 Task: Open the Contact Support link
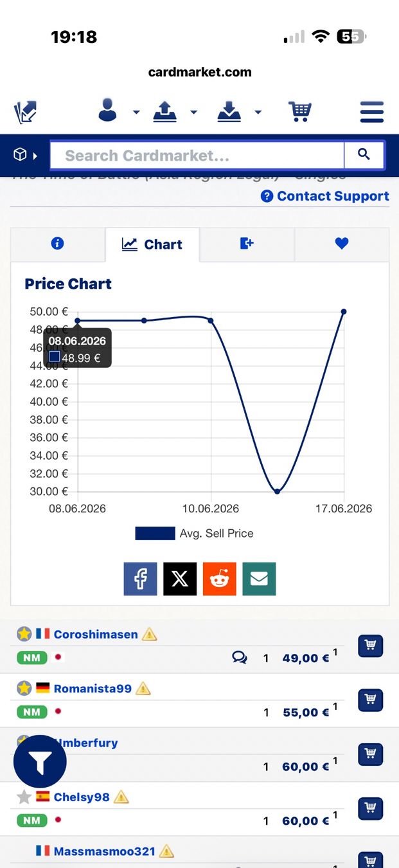325,196
